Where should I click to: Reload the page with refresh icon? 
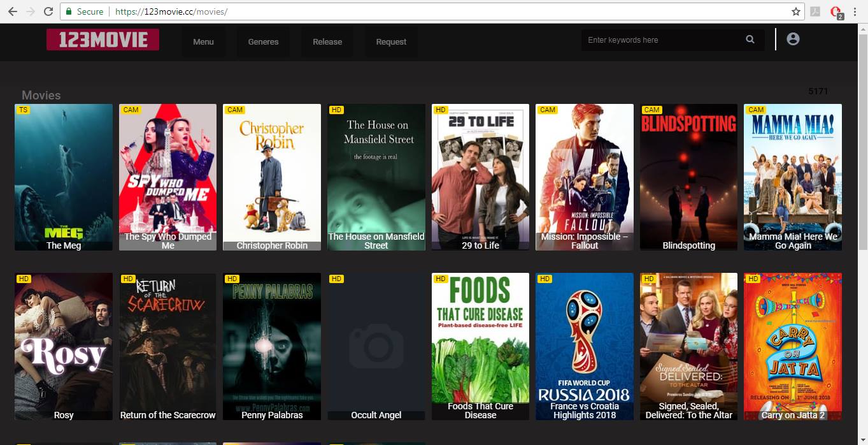click(x=48, y=11)
